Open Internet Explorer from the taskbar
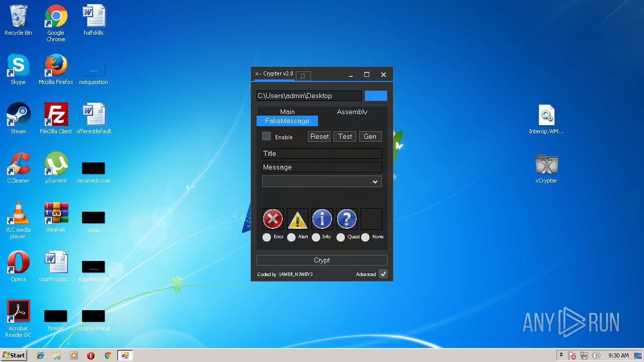This screenshot has height=362, width=644. 40,355
